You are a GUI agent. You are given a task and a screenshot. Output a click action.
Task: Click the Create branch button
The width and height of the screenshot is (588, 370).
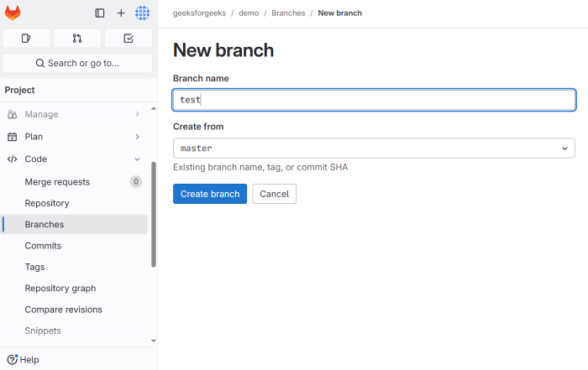pos(210,194)
